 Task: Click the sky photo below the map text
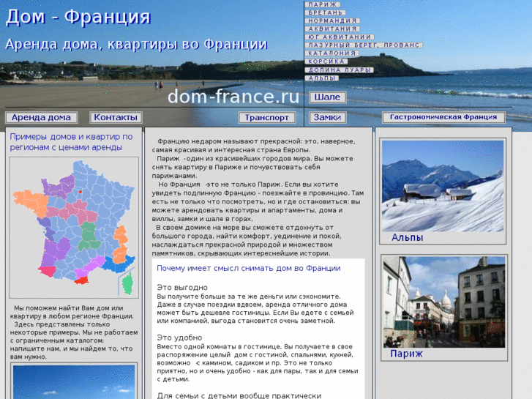tap(74, 382)
